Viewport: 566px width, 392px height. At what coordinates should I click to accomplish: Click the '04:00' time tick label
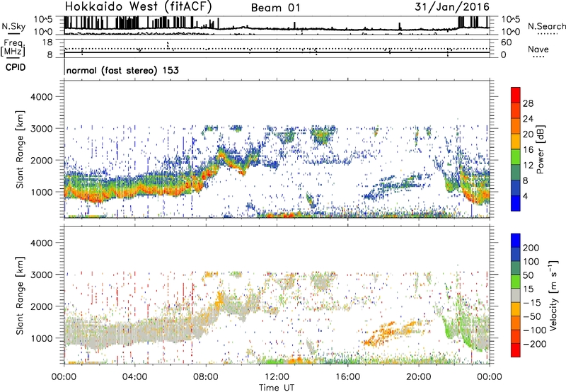(x=135, y=377)
